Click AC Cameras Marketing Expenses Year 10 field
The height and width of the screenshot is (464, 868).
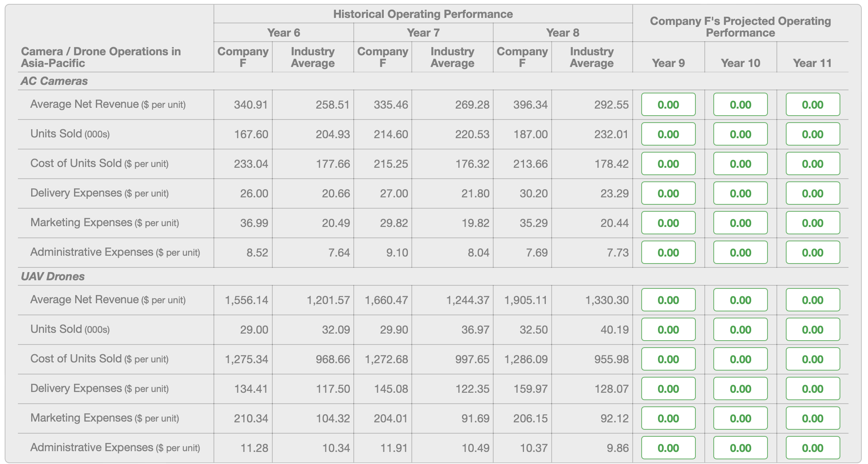pos(740,223)
